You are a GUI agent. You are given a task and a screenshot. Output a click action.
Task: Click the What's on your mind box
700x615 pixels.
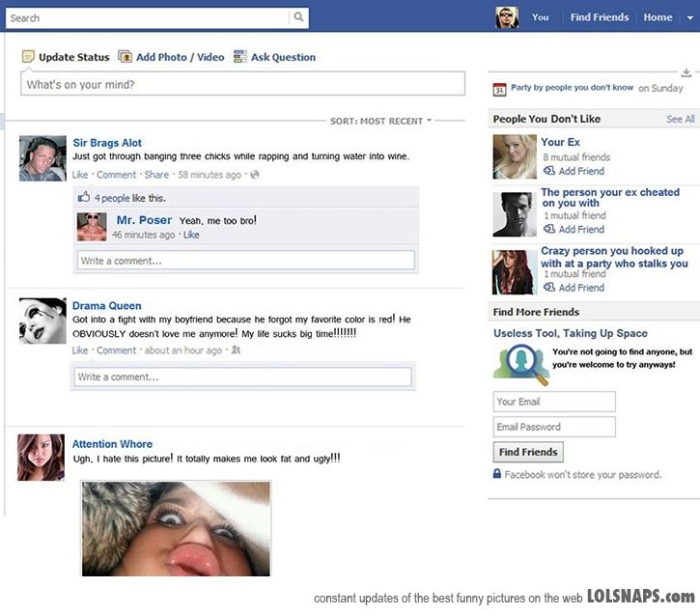point(243,83)
